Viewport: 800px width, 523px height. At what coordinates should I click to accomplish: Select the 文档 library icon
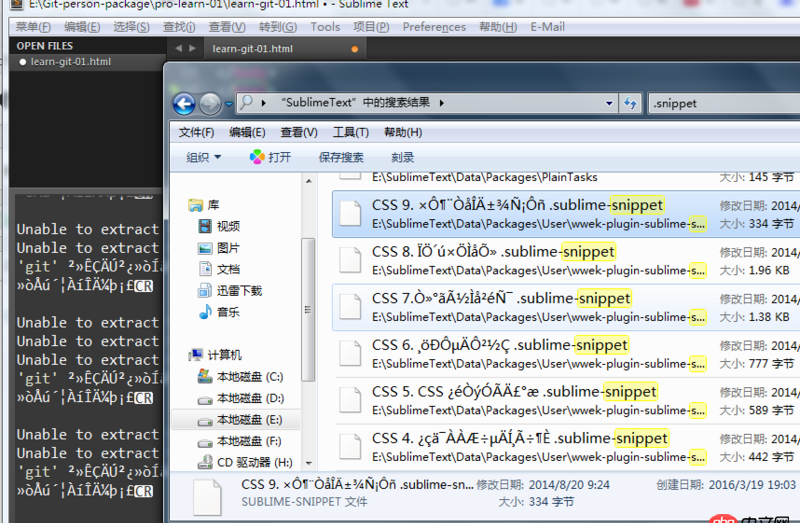click(x=205, y=269)
